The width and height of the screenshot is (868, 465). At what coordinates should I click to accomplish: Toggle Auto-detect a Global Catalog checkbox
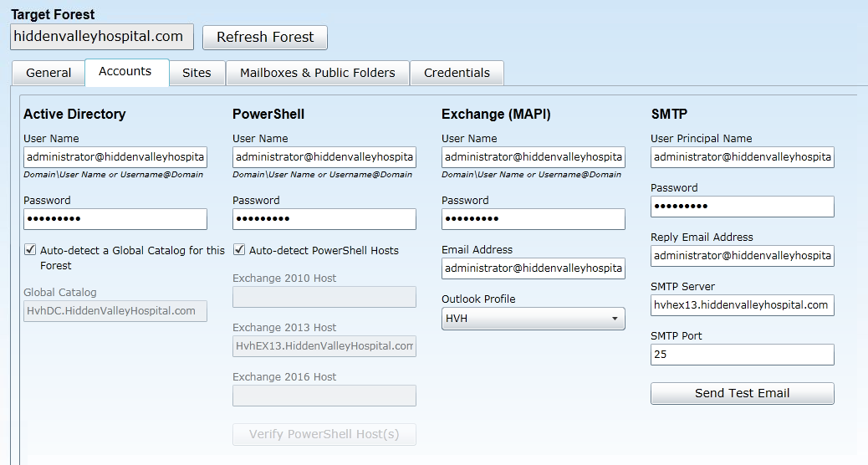click(x=31, y=249)
